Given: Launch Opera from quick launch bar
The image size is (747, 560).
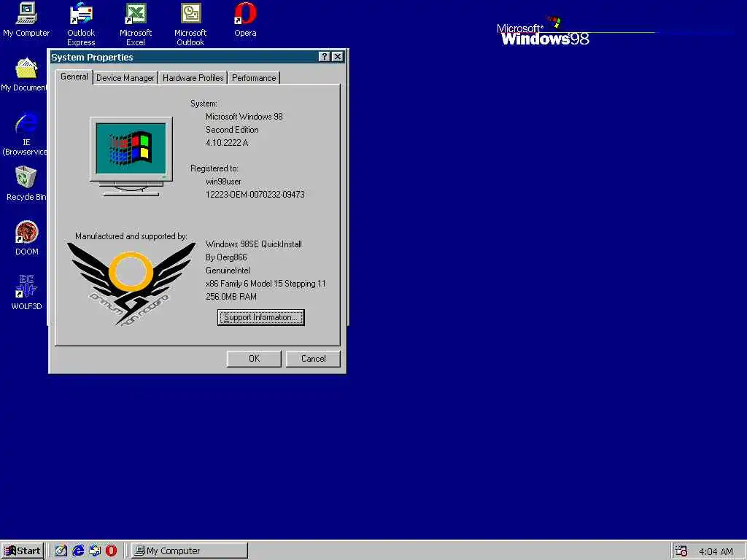Looking at the screenshot, I should coord(111,551).
